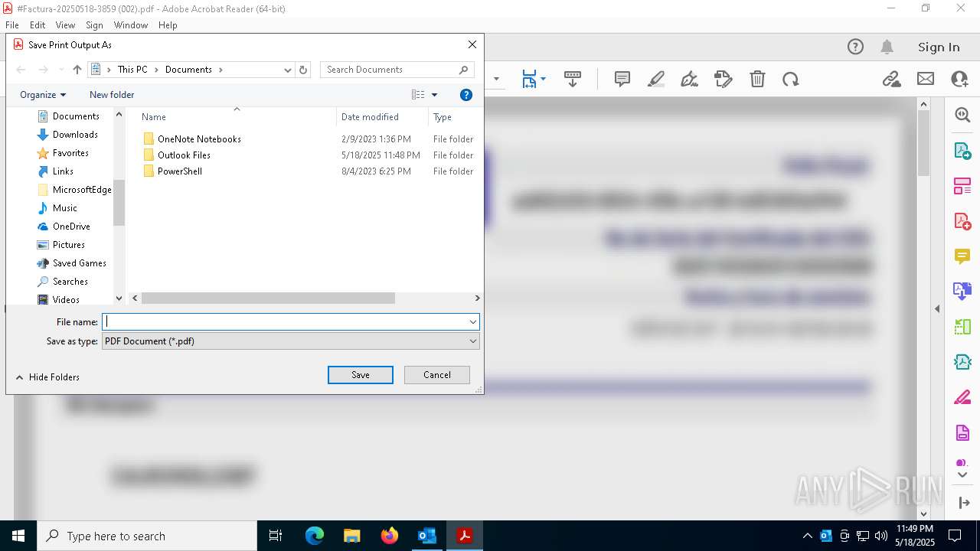
Task: Open Fill & Sign pink pen tool in right panel
Action: pyautogui.click(x=962, y=397)
